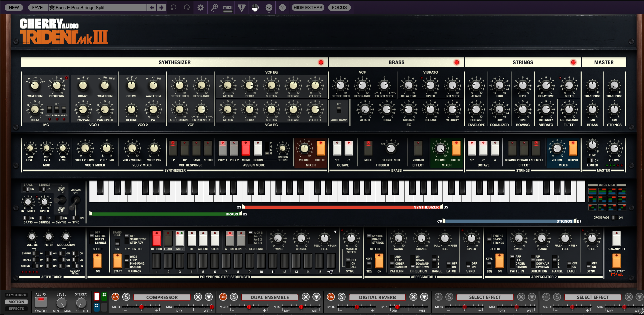Click the warning triangle panic icon
The image size is (644, 315).
tap(241, 8)
